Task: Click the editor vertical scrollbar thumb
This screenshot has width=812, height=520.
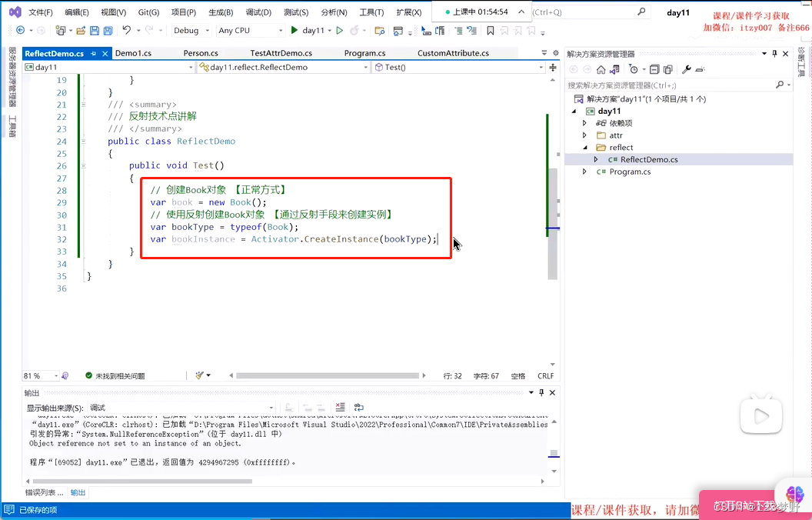Action: 553,224
